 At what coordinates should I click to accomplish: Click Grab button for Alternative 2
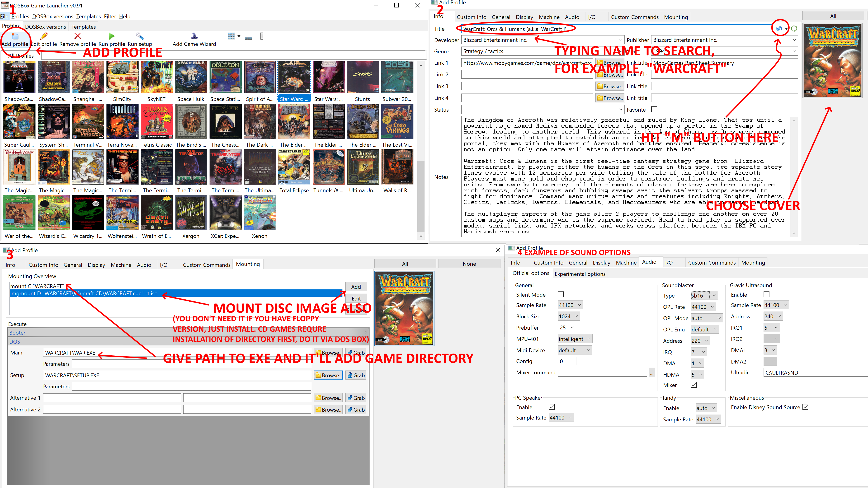click(356, 410)
